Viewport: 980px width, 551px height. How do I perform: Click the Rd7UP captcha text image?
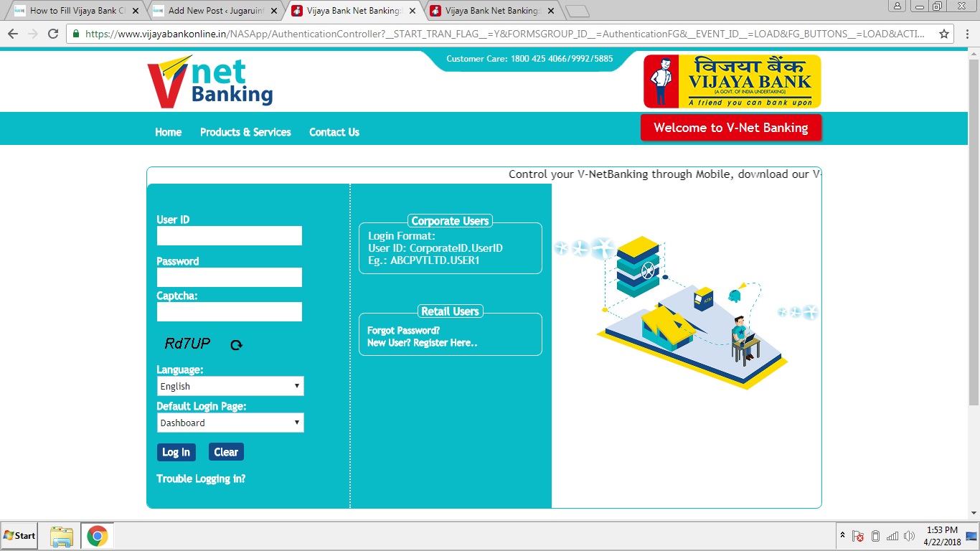tap(188, 344)
